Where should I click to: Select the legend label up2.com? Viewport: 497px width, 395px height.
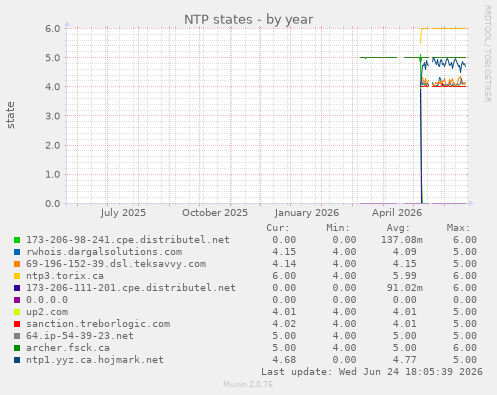(47, 312)
